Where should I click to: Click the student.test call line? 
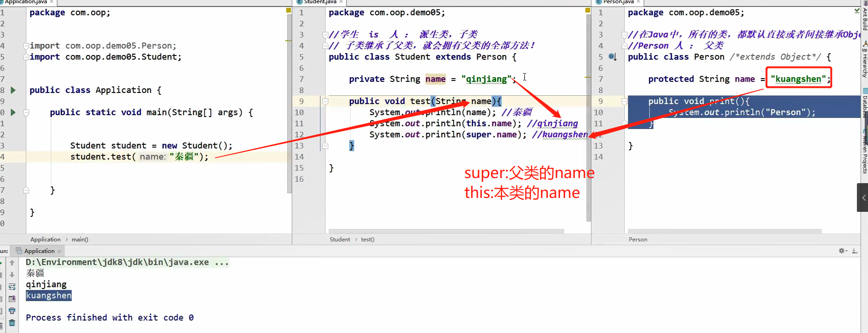click(x=139, y=157)
